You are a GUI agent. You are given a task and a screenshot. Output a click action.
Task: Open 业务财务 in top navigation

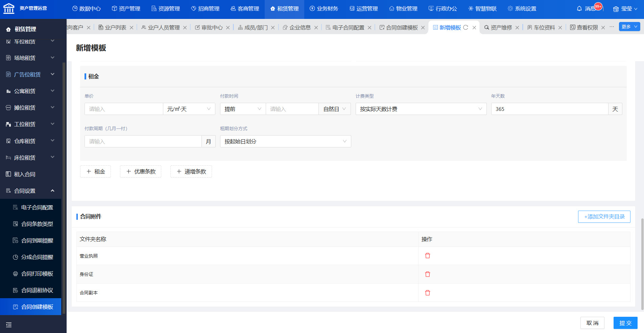click(x=324, y=8)
